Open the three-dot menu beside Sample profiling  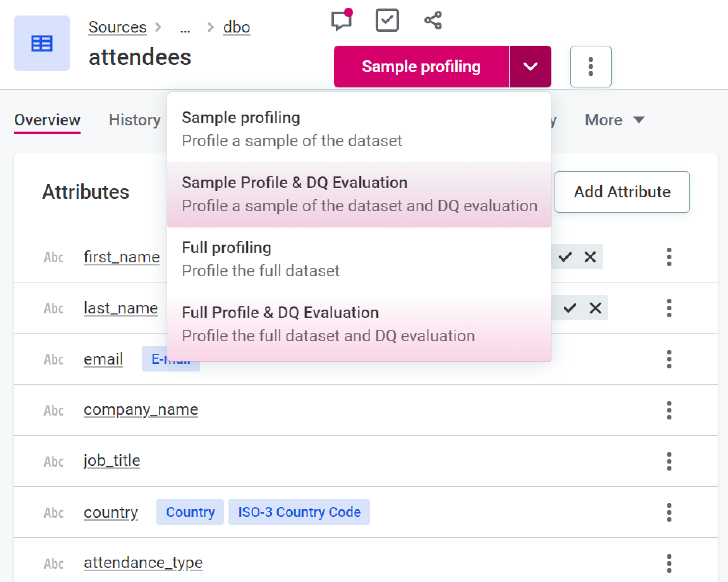pyautogui.click(x=591, y=67)
